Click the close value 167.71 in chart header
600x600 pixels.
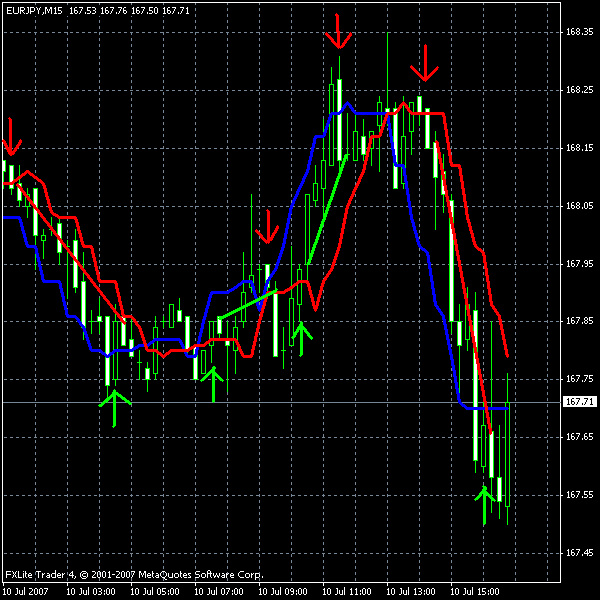[x=176, y=11]
